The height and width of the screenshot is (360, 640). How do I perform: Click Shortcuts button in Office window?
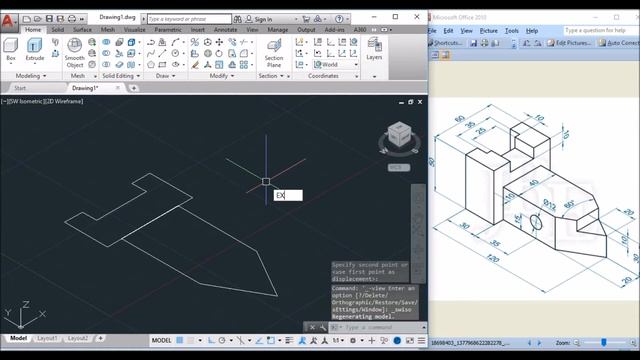coord(445,43)
